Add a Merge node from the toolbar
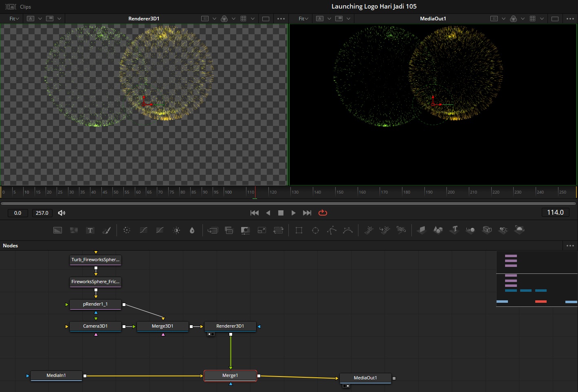This screenshot has width=578, height=392. (213, 230)
